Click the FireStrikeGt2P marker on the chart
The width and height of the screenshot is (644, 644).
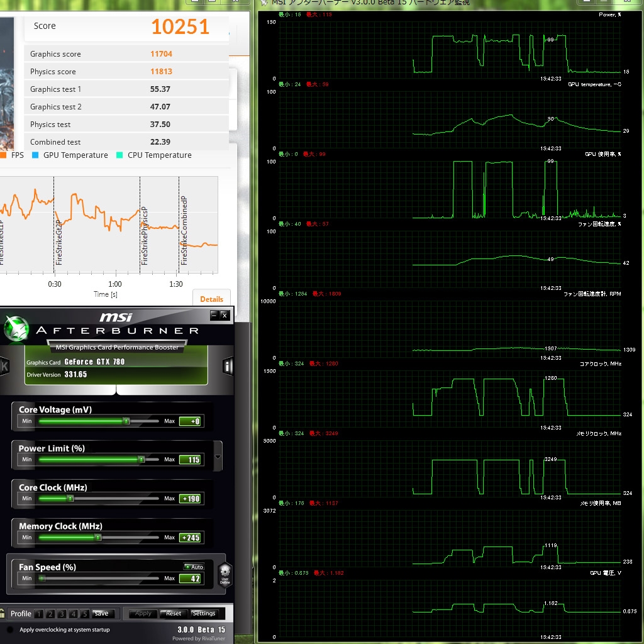(x=58, y=242)
